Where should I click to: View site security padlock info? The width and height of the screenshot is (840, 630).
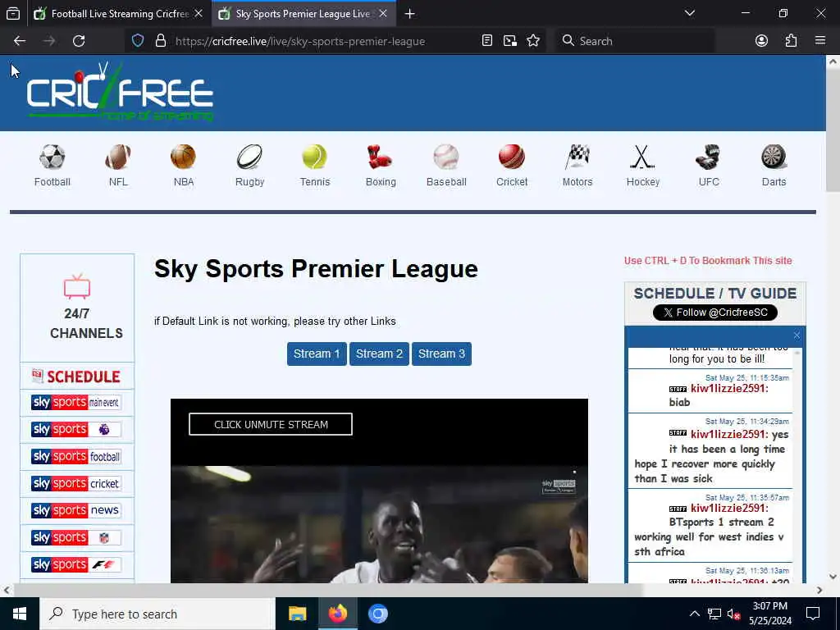(x=160, y=41)
